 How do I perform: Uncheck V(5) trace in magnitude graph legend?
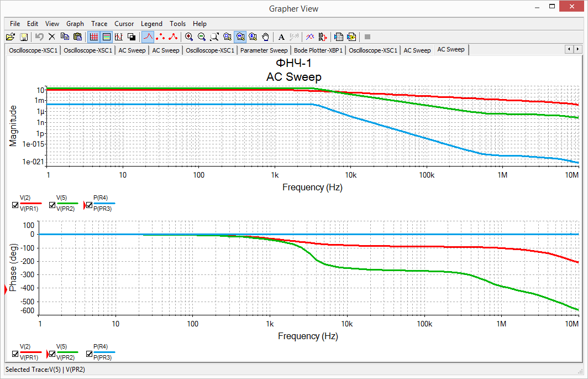coord(52,205)
